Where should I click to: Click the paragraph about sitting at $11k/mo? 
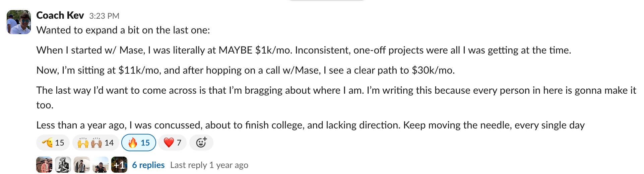click(245, 70)
